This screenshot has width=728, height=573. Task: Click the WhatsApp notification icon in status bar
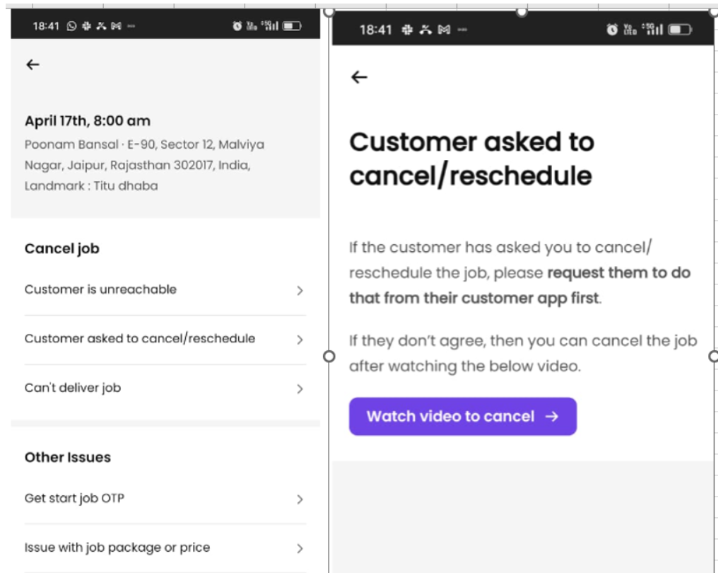point(71,26)
